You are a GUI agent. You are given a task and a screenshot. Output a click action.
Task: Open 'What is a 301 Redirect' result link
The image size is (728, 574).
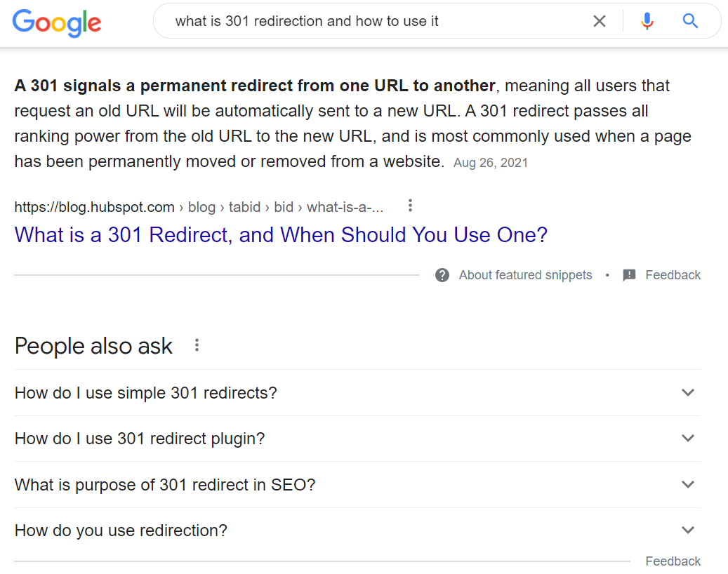[281, 235]
